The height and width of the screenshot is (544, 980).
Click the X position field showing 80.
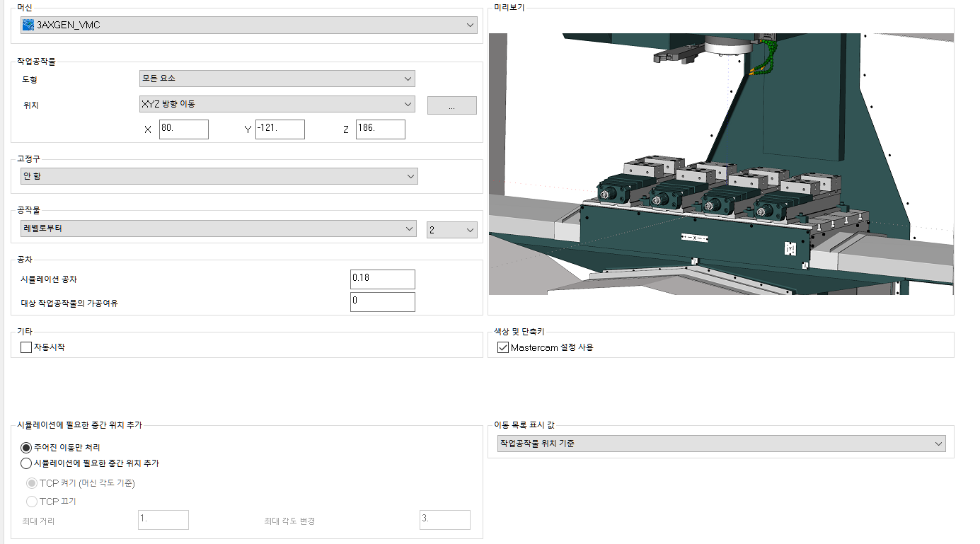[x=184, y=129]
